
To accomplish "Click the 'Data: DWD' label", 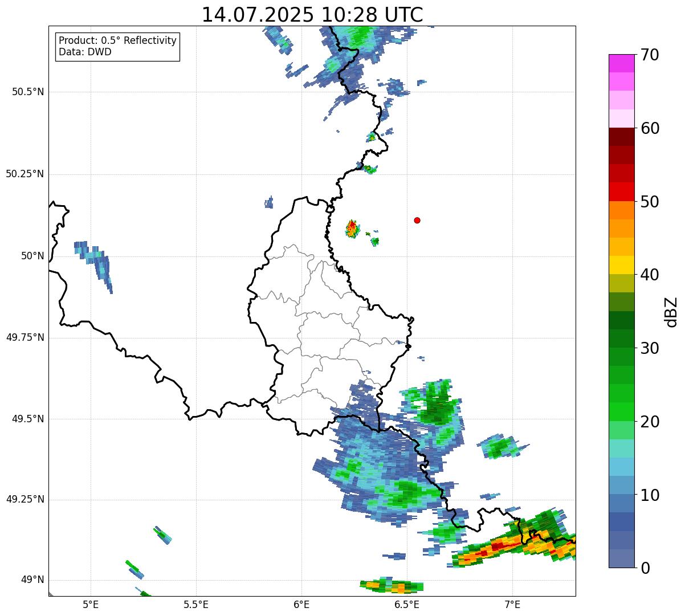I will tap(85, 52).
